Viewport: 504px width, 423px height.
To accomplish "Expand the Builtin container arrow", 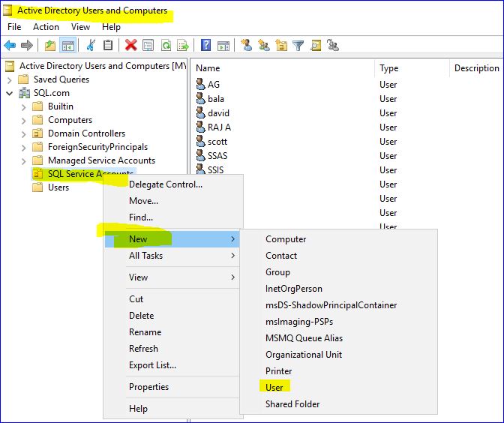I will coord(23,106).
